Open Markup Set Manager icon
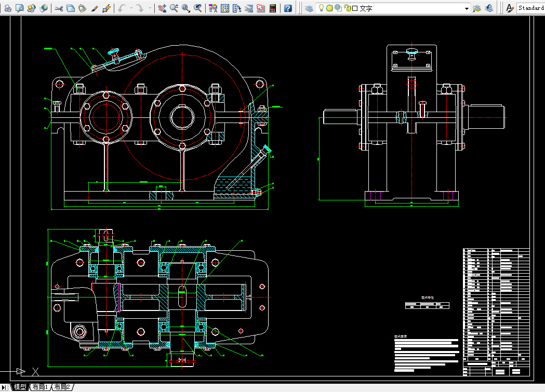 pos(261,8)
